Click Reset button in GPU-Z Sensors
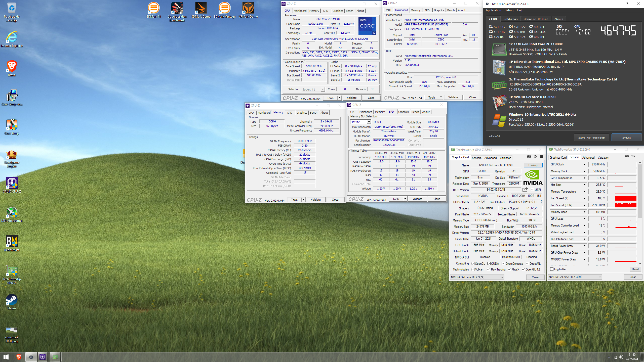The width and height of the screenshot is (644, 362). 635,269
